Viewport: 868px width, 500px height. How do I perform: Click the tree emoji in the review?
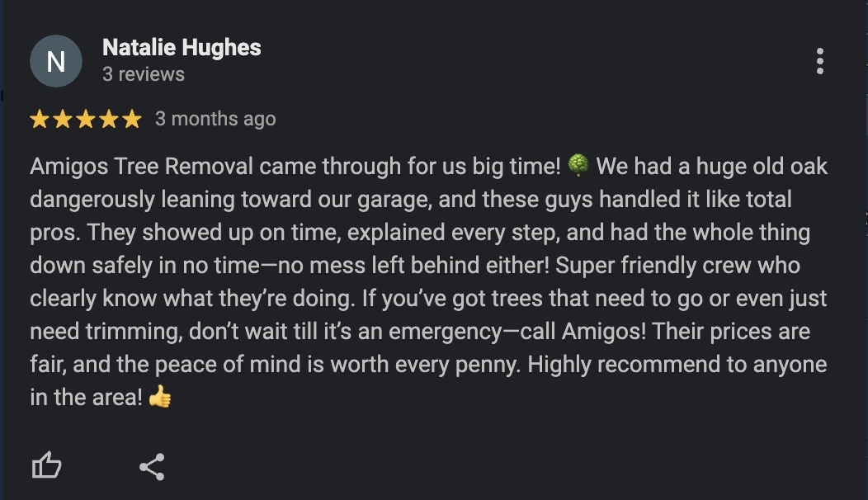(578, 166)
